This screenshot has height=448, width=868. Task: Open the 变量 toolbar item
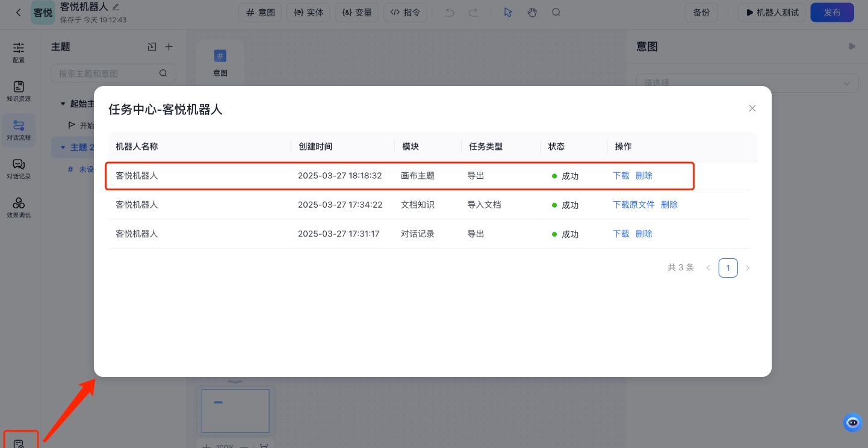[x=356, y=12]
